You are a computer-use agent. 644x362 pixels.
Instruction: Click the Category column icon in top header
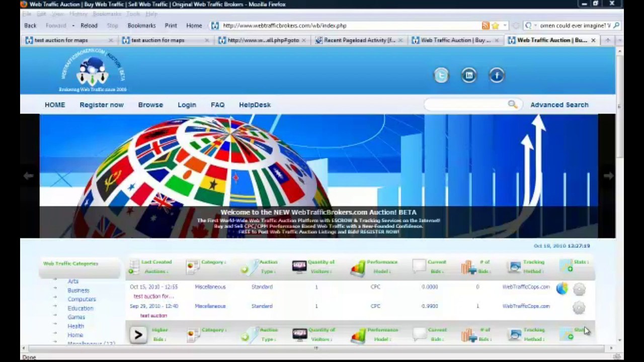[x=192, y=267]
